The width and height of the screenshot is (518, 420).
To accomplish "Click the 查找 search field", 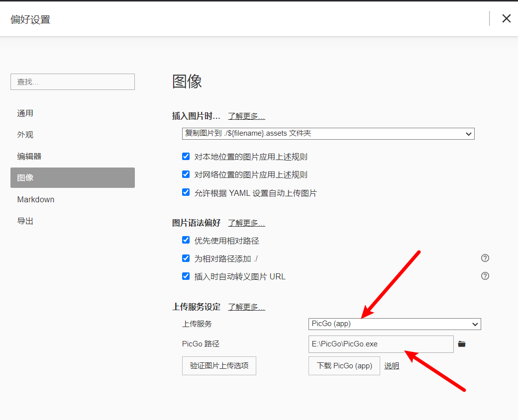I will 73,82.
